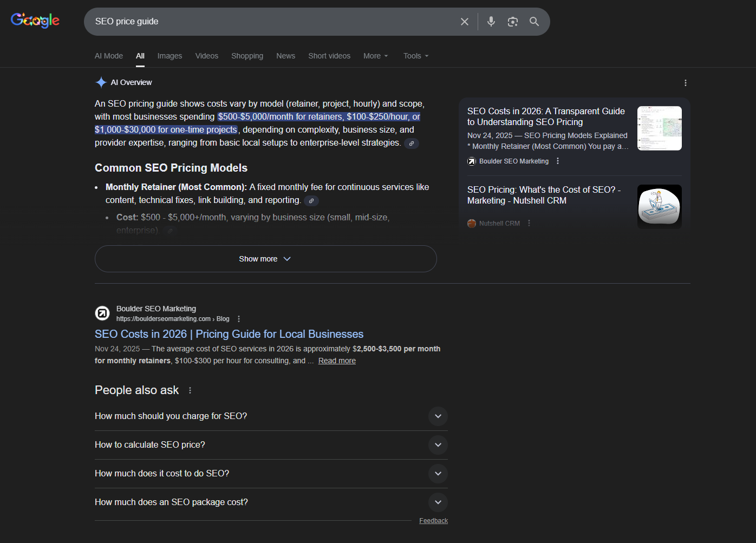
Task: Expand 'How much does an SEO package cost?'
Action: 438,502
